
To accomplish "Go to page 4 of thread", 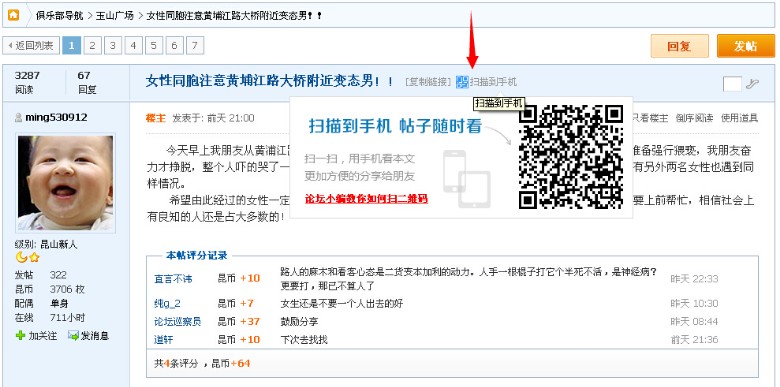I will 133,46.
